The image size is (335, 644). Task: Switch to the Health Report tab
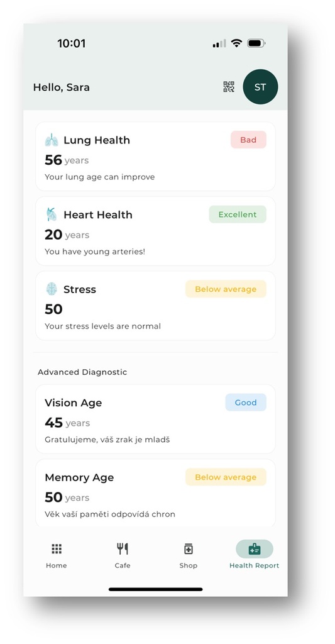coord(254,555)
